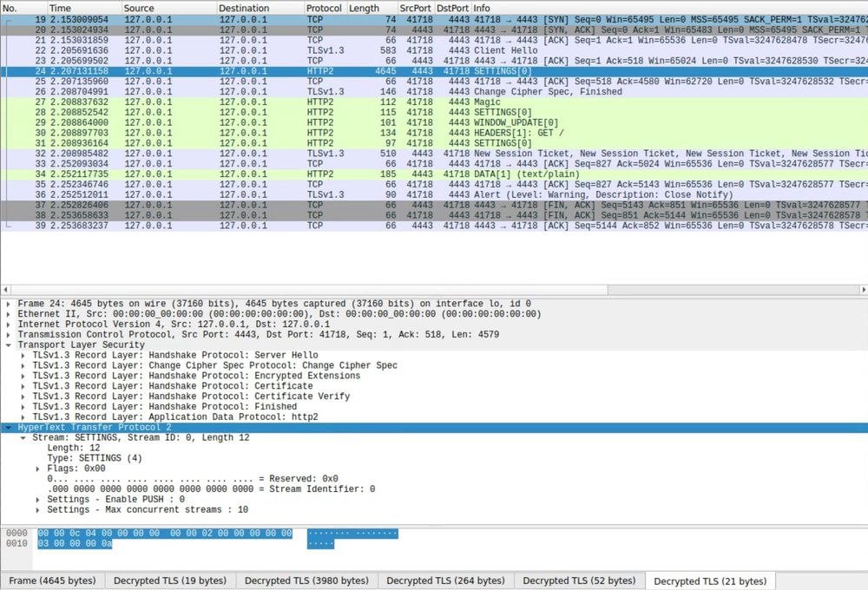Image resolution: width=868 pixels, height=590 pixels.
Task: Select packet 24 SETTINGS[0] highlighted row
Action: point(434,71)
